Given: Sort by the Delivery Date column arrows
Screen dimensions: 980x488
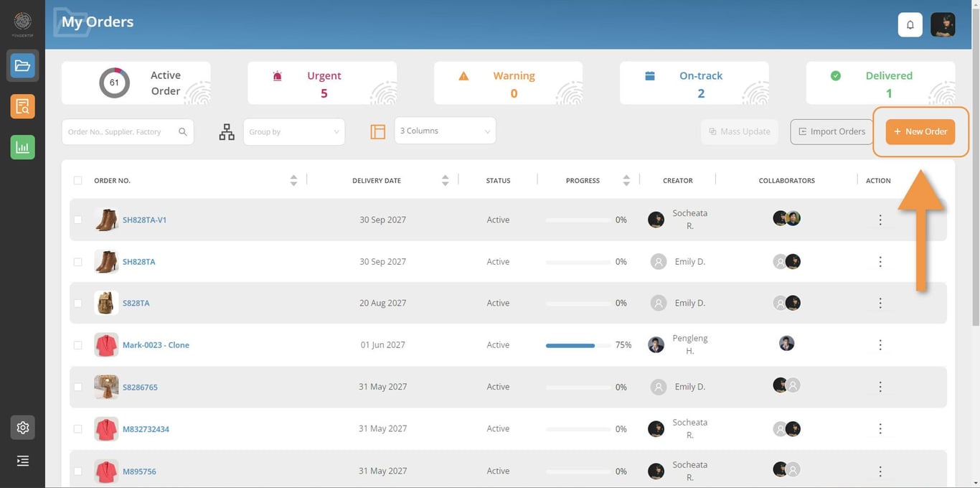Looking at the screenshot, I should pos(445,181).
